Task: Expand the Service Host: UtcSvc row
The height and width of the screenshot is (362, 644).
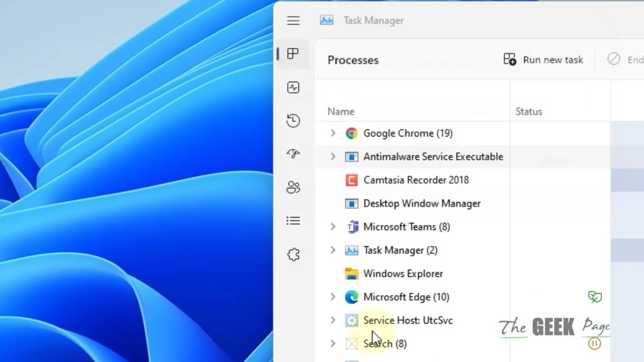Action: click(x=333, y=320)
